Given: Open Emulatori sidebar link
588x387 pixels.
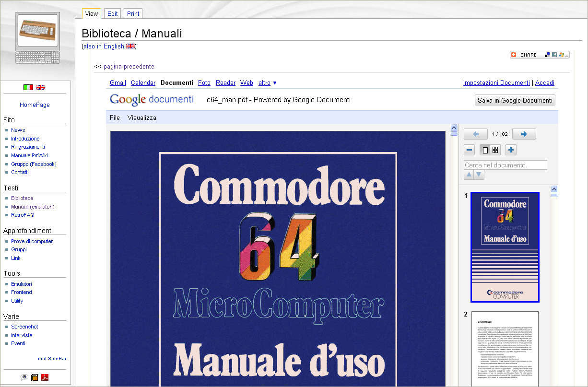Looking at the screenshot, I should [x=22, y=284].
